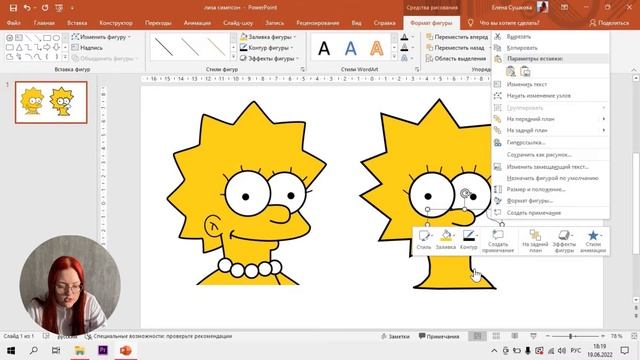Click the Поделиться share button
640x360 pixels.
click(x=609, y=23)
